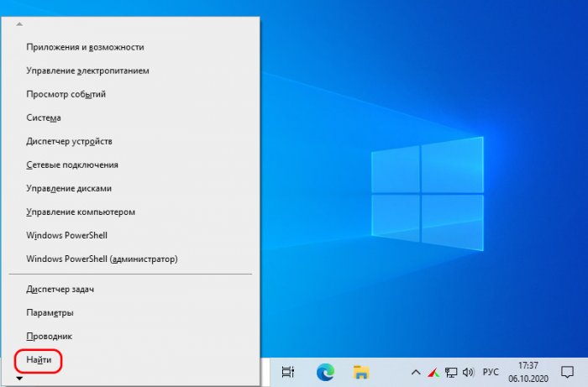Choose Найти from the menu

click(130, 360)
